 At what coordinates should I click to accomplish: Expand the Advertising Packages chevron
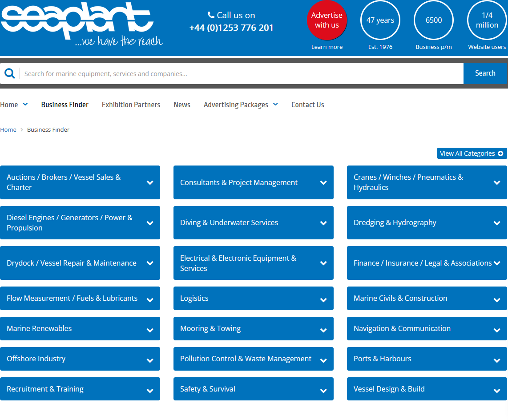(275, 105)
